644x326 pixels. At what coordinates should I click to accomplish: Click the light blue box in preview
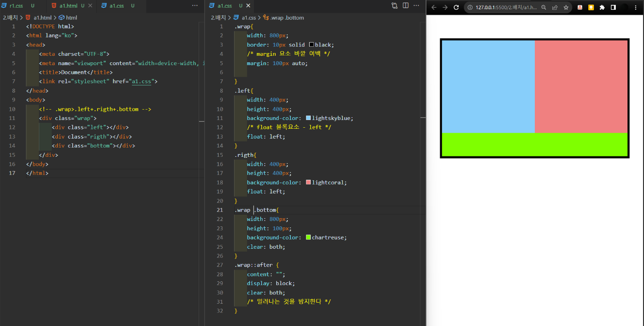488,86
